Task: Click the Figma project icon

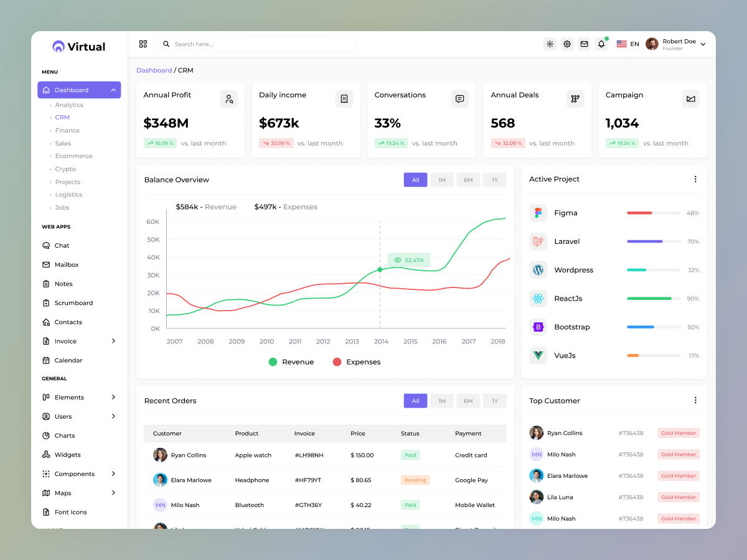Action: tap(537, 212)
